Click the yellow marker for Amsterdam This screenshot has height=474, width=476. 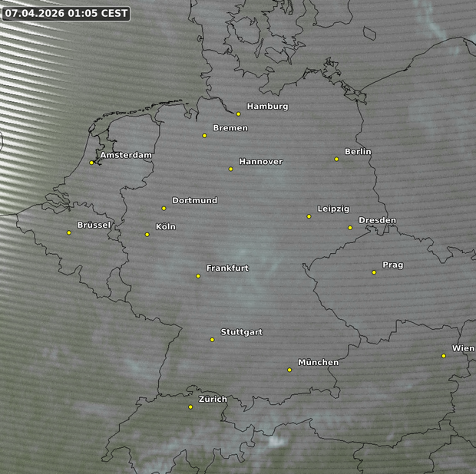(x=91, y=163)
